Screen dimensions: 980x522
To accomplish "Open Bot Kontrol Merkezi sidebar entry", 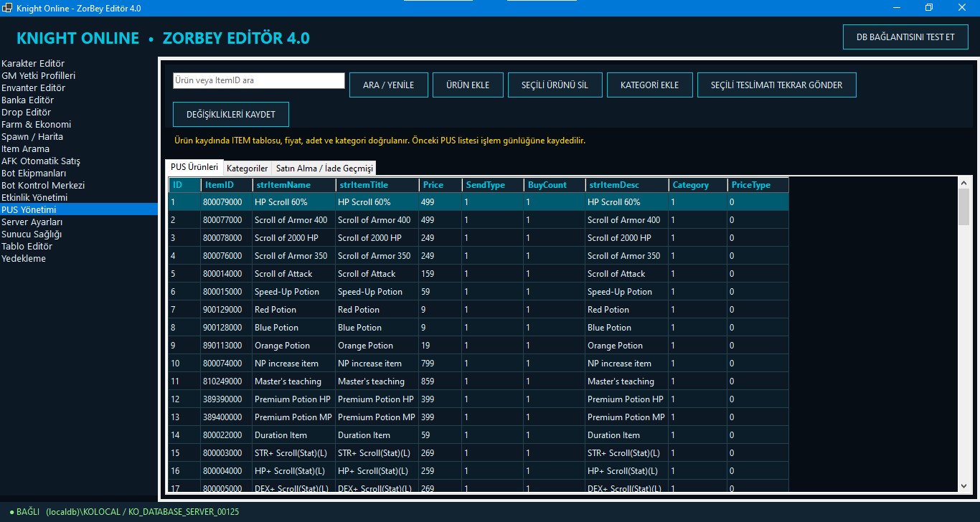I will [x=79, y=186].
